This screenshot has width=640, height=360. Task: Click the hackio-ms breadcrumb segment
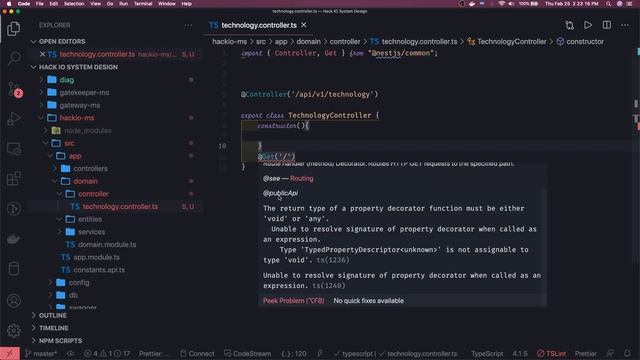(229, 42)
